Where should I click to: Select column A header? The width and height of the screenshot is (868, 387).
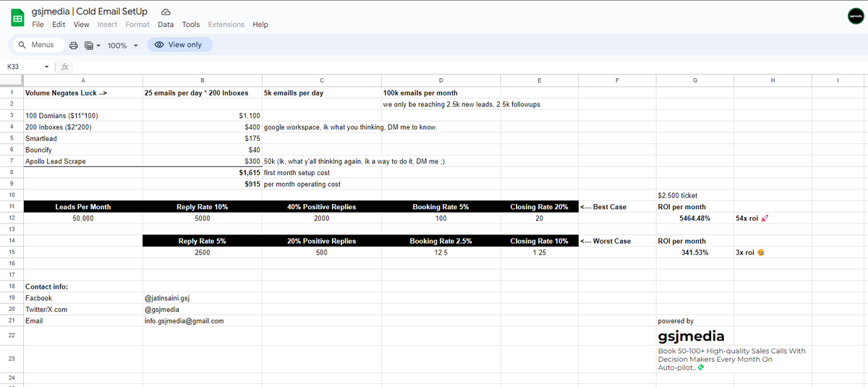coord(82,80)
